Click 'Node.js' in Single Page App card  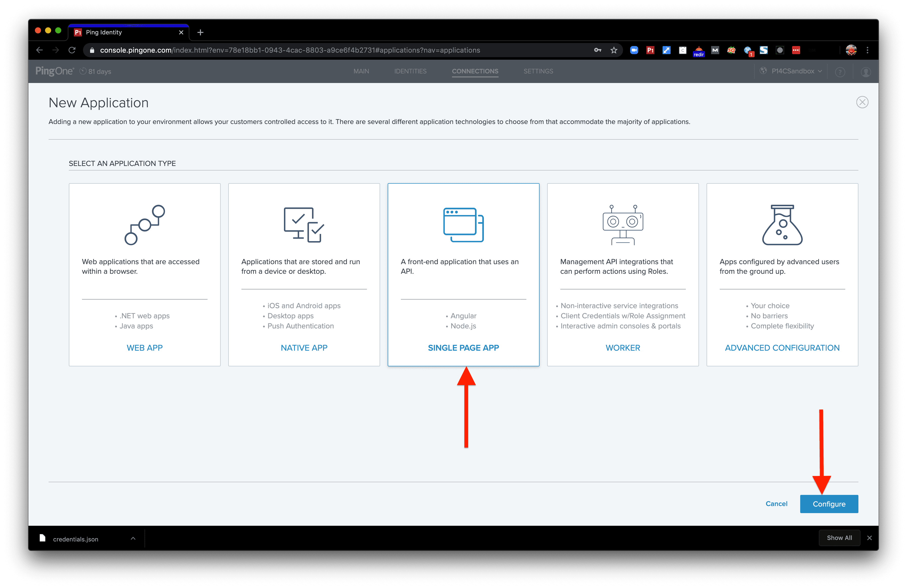(463, 326)
